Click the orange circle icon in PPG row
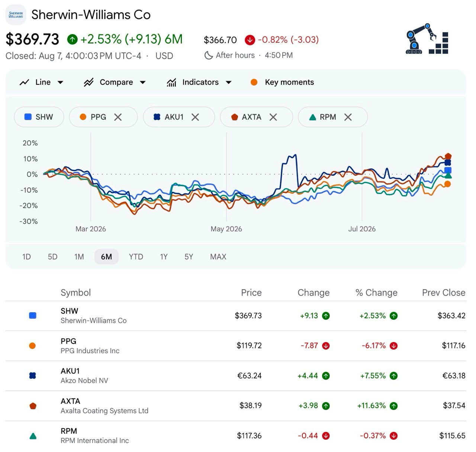This screenshot has width=476, height=452. (x=33, y=346)
